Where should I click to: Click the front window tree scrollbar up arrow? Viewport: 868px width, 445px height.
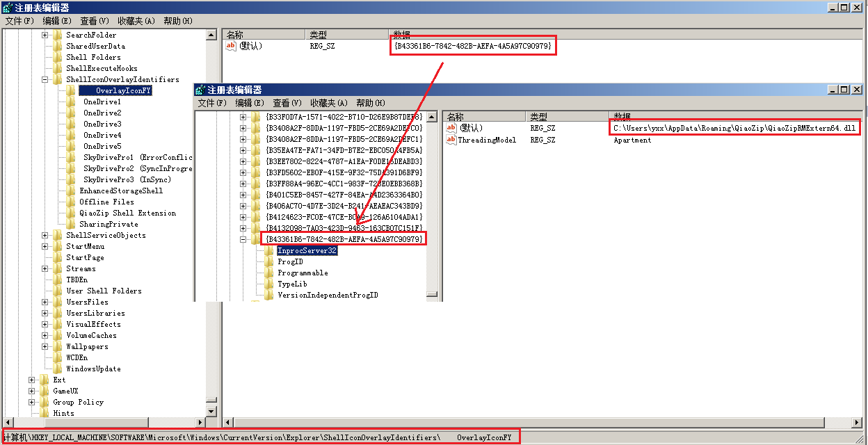(x=432, y=116)
